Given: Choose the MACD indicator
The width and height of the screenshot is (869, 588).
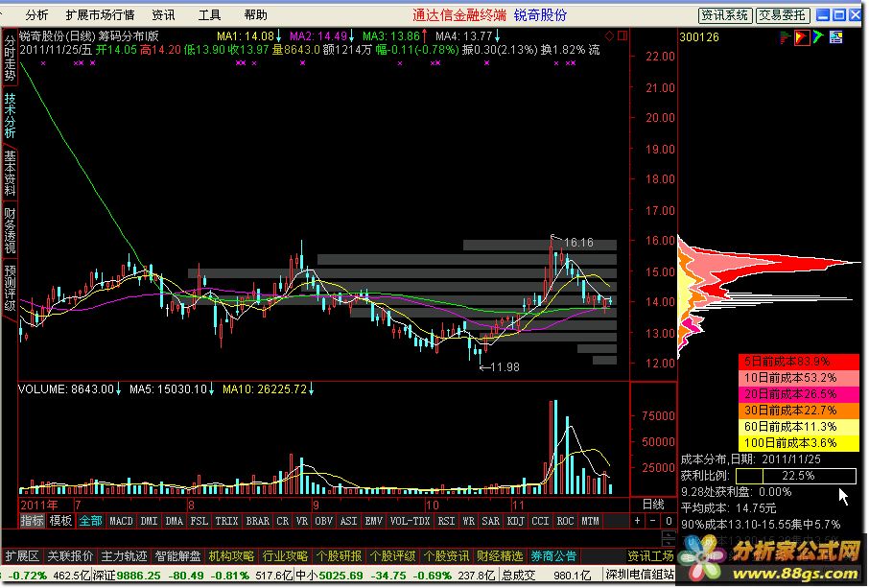Looking at the screenshot, I should (x=121, y=522).
